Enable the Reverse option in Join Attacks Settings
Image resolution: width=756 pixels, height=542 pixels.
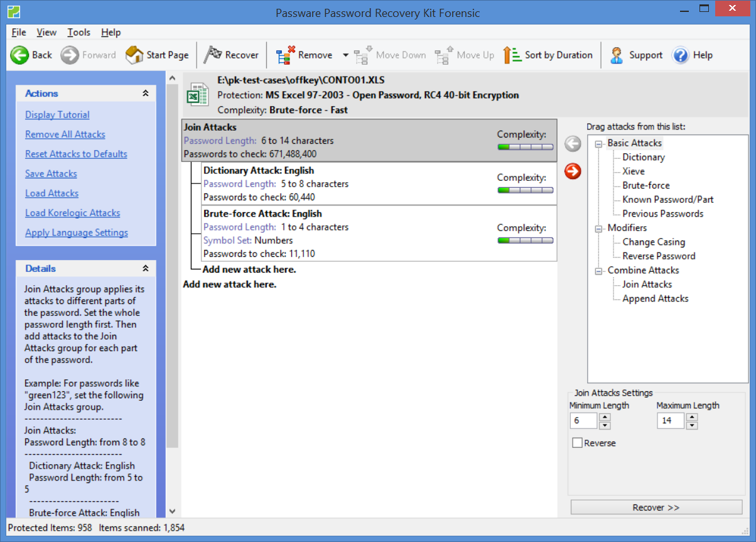pos(578,443)
